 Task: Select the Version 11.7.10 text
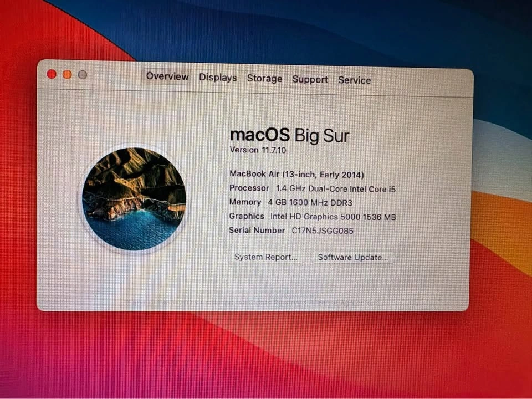pos(258,150)
